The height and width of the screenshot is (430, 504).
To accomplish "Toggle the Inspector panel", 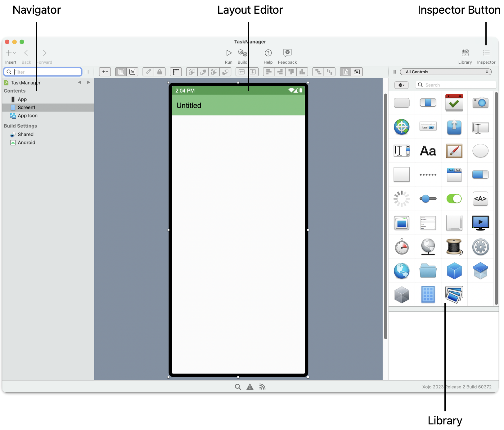I will point(486,53).
